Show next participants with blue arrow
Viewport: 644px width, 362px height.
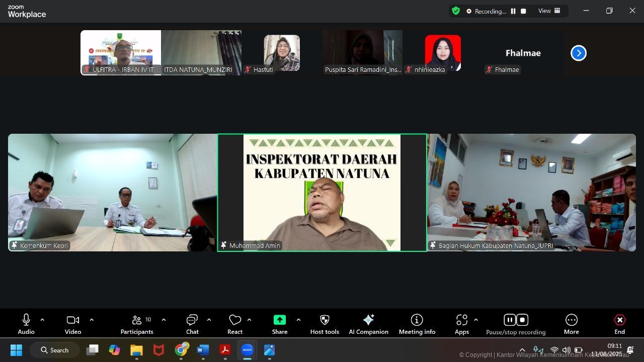click(x=579, y=53)
